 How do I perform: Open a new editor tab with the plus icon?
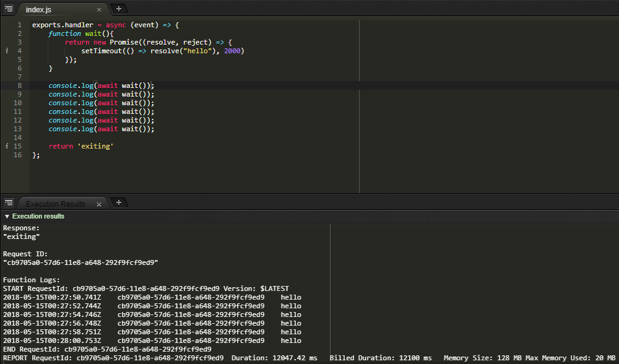[x=118, y=9]
